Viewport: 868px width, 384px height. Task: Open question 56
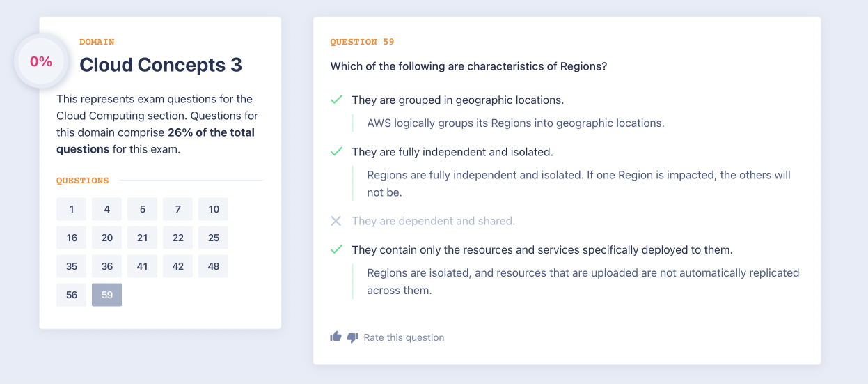pos(72,295)
